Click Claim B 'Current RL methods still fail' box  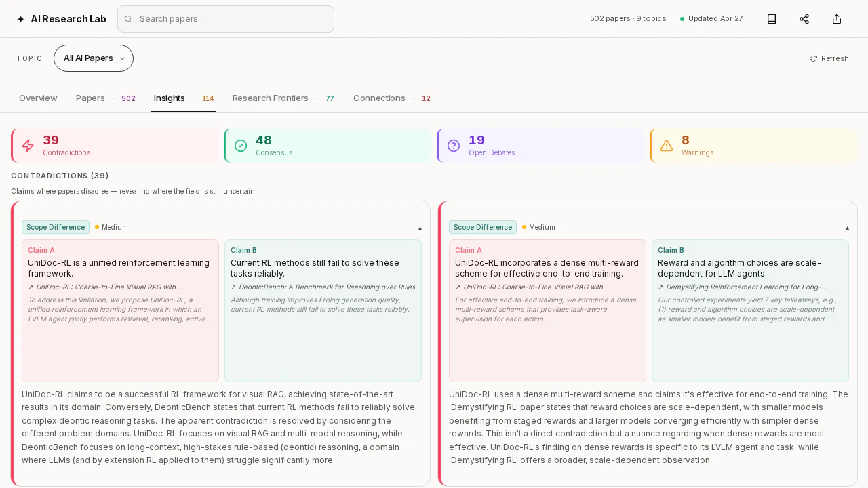click(x=323, y=310)
